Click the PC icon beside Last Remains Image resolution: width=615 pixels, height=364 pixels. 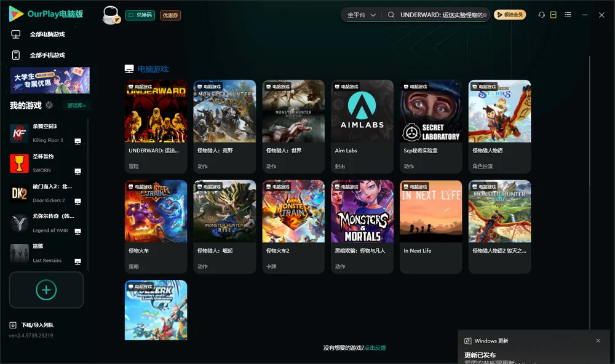click(77, 262)
